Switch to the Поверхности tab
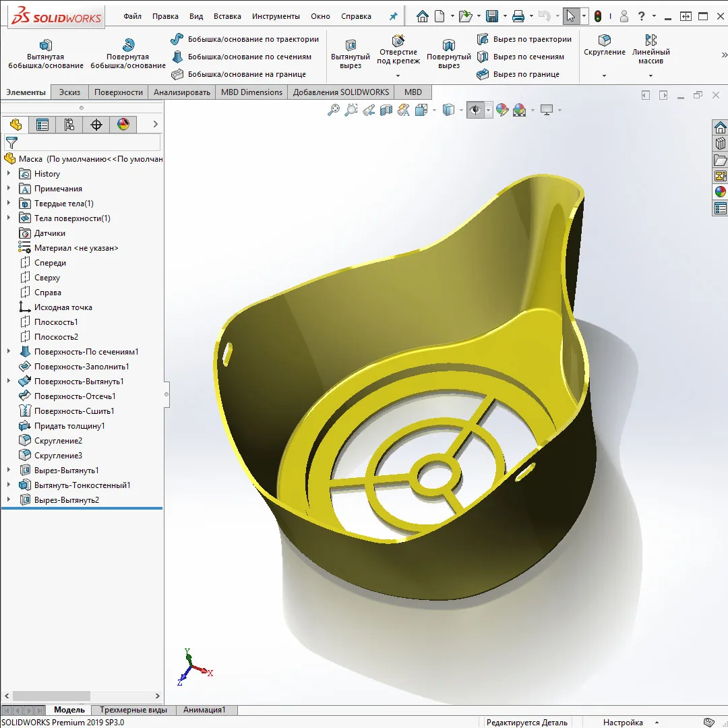728x728 pixels. pos(118,92)
